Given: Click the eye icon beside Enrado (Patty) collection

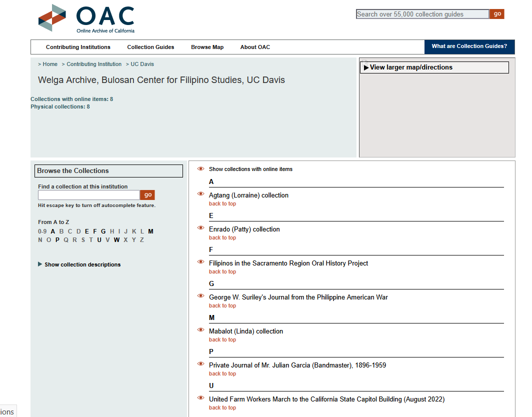Looking at the screenshot, I should click(200, 227).
